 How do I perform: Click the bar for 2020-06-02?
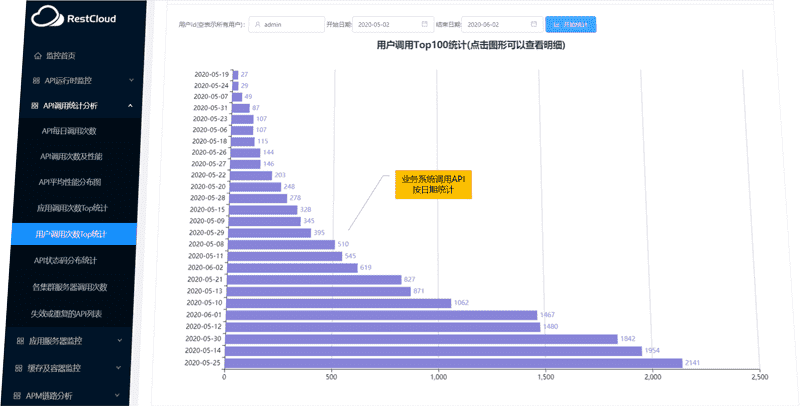click(x=293, y=268)
